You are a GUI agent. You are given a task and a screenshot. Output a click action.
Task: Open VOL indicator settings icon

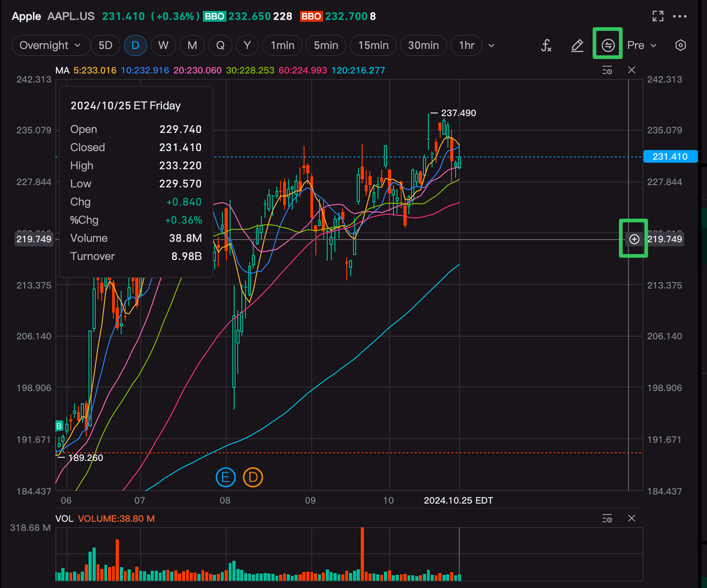[607, 518]
